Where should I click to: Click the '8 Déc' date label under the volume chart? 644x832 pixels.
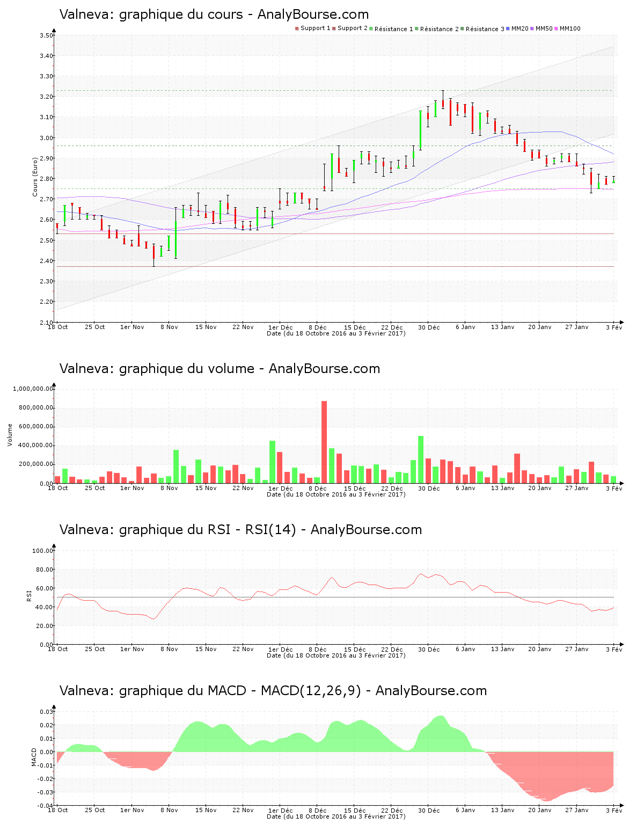click(317, 488)
